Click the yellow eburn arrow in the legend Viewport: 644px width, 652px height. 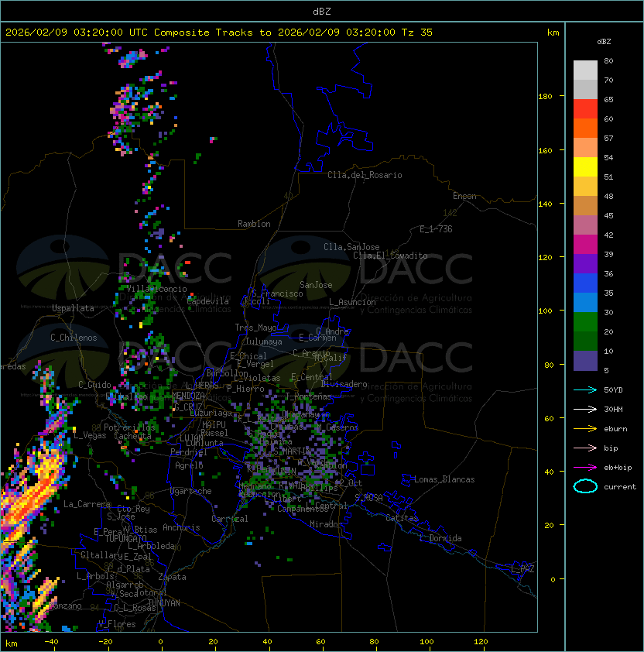click(585, 429)
